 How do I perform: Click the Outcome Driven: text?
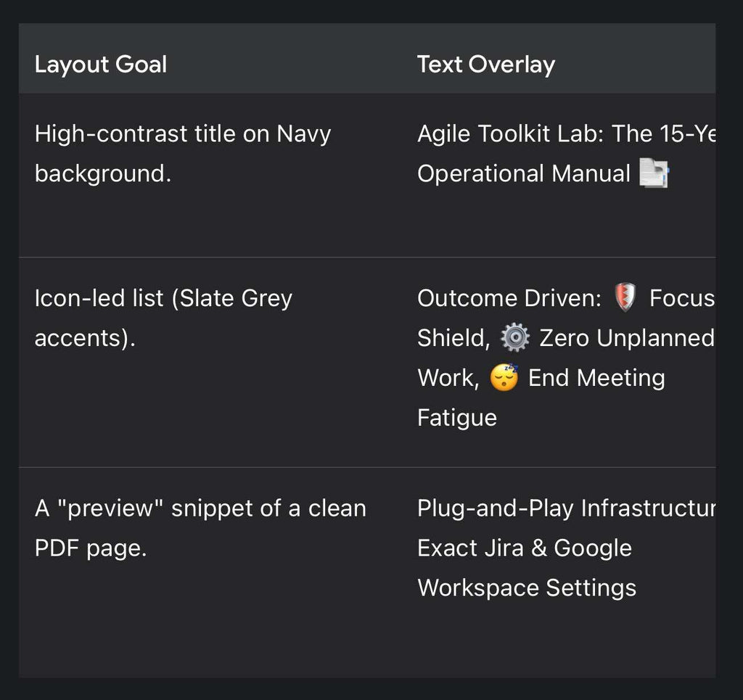tap(509, 298)
